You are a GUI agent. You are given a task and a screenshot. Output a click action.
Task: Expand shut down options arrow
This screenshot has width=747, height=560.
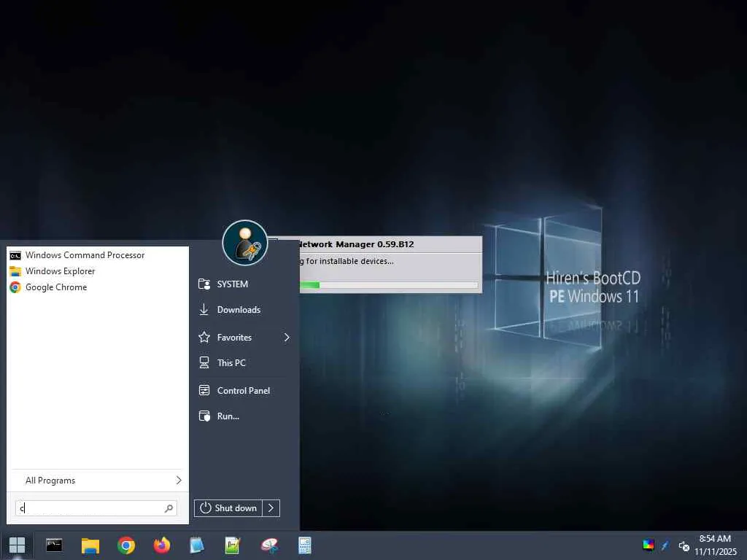click(271, 508)
